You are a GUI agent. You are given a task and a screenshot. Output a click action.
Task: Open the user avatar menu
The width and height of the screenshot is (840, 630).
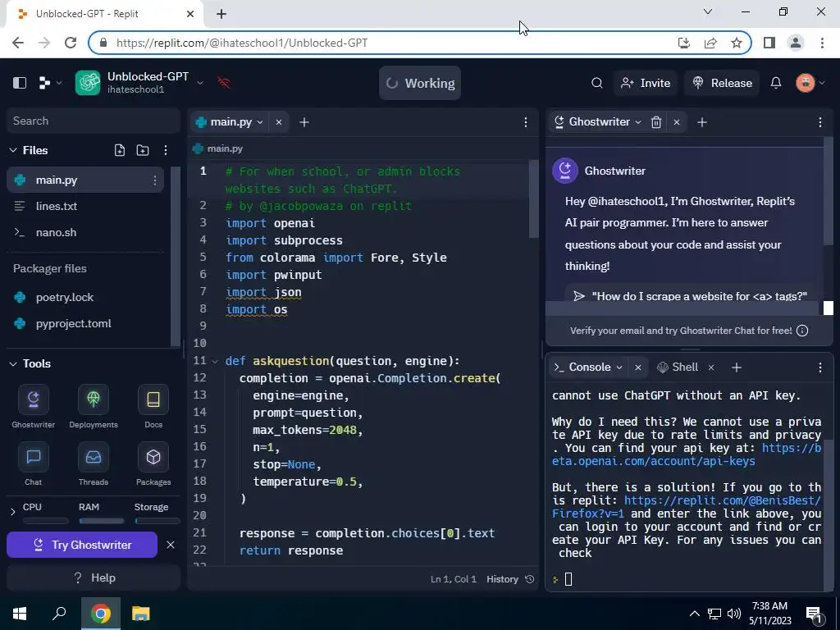click(x=806, y=83)
